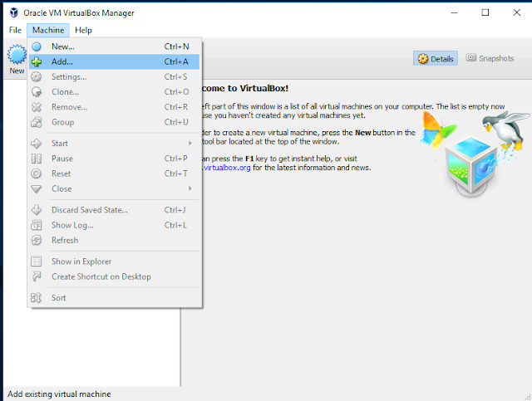Close the open Machine menu

click(48, 30)
